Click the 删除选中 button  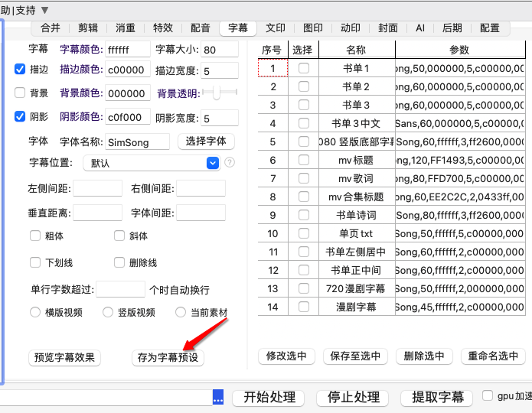[424, 356]
